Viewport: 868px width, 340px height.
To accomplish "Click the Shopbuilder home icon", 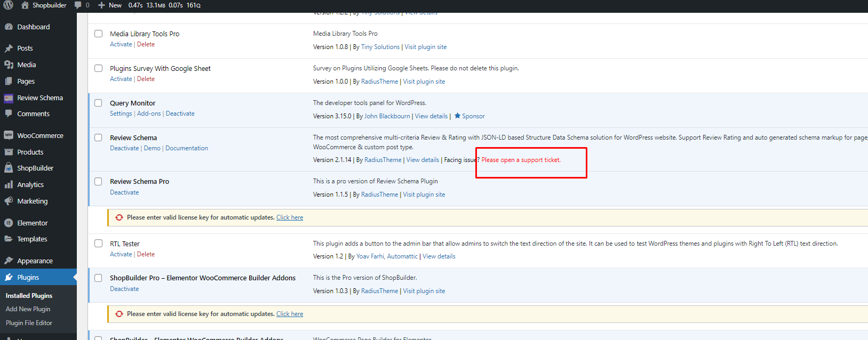I will point(25,5).
